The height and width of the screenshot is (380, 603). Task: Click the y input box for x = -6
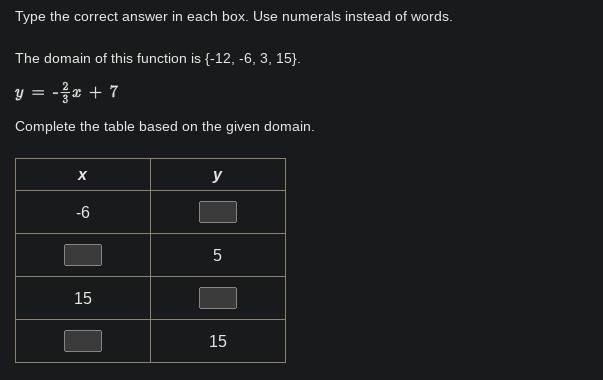tap(218, 212)
